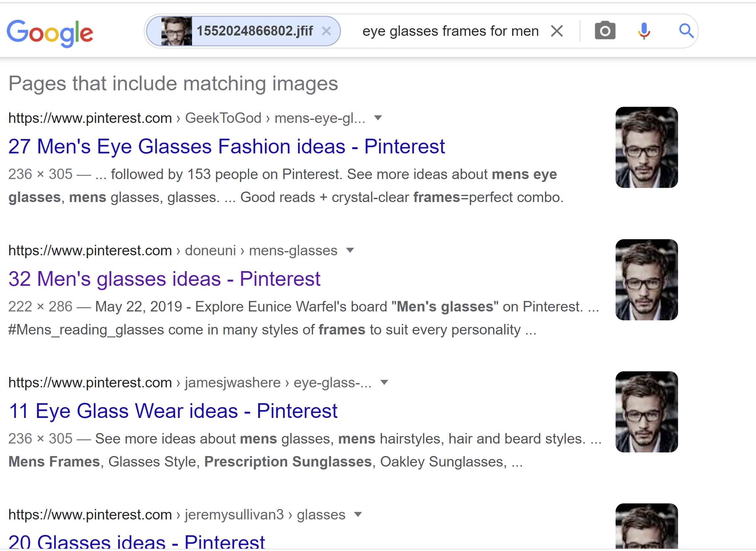Expand dropdown arrow beside GeekToGod mens-eye-gl URL

coord(378,118)
